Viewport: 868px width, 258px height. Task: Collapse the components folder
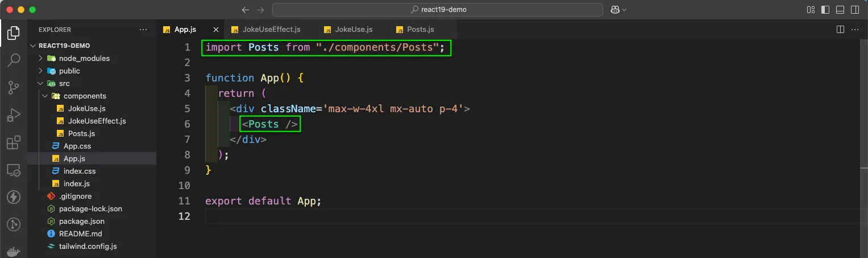pyautogui.click(x=92, y=96)
